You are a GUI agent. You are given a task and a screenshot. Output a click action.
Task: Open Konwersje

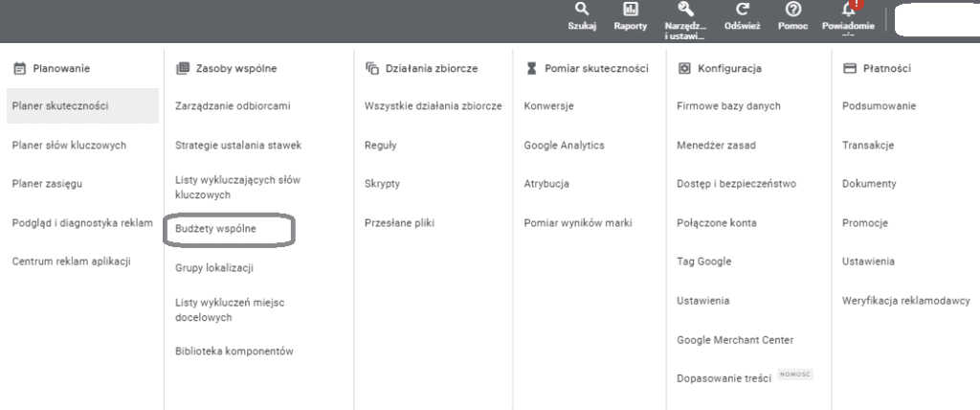(548, 105)
